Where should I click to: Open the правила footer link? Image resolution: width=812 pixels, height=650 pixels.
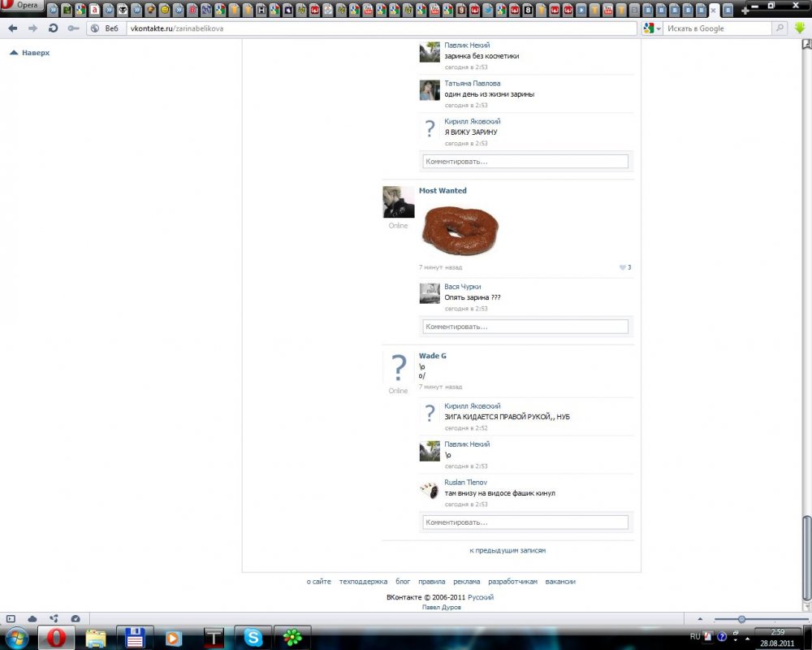point(431,582)
